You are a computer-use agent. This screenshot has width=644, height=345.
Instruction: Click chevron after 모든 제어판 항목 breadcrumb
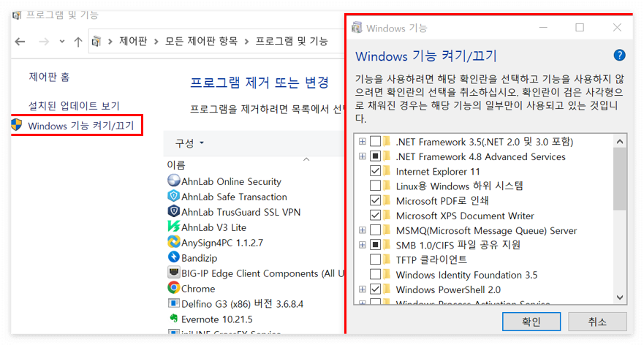246,42
